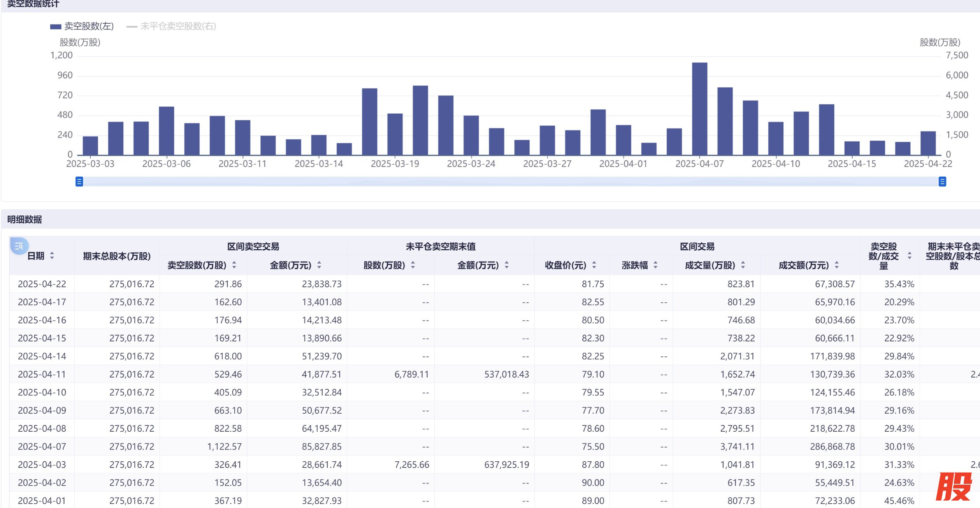This screenshot has height=508, width=980.
Task: Sort by 卖空股数/成交量 ratio arrows
Action: click(910, 256)
